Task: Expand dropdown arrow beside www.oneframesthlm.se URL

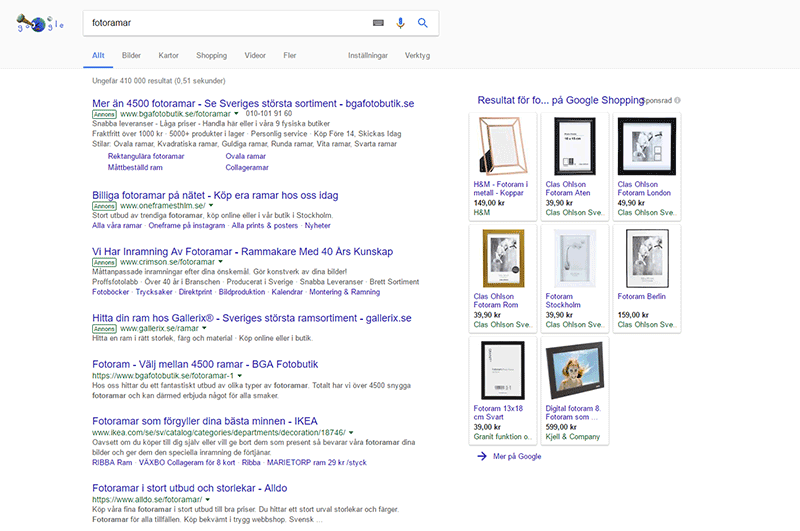Action: click(x=211, y=206)
